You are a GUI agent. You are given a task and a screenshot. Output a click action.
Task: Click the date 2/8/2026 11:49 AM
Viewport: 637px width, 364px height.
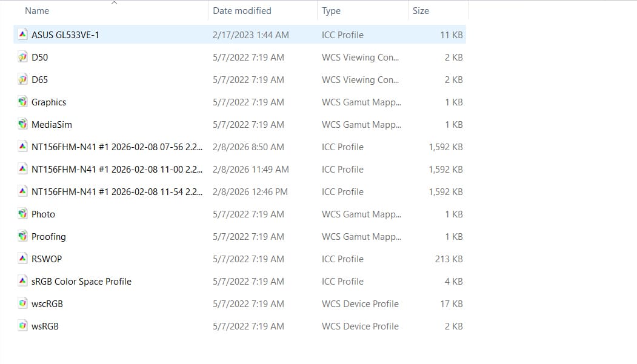pyautogui.click(x=251, y=169)
